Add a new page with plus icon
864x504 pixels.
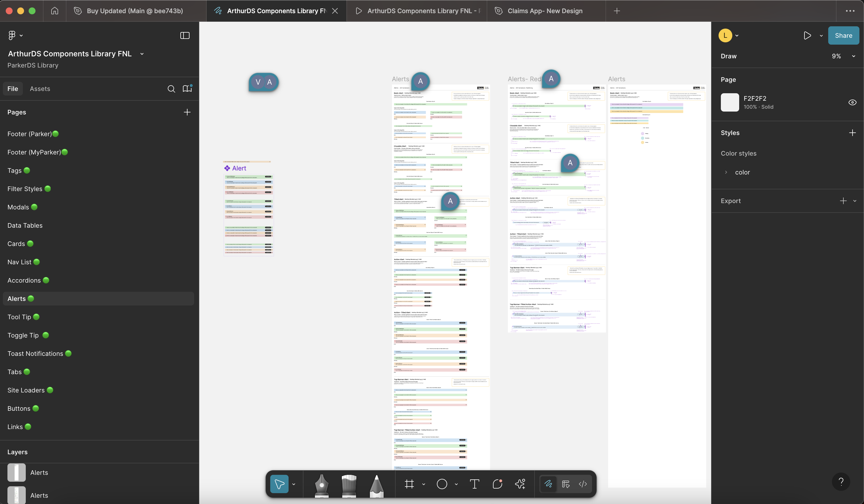187,112
